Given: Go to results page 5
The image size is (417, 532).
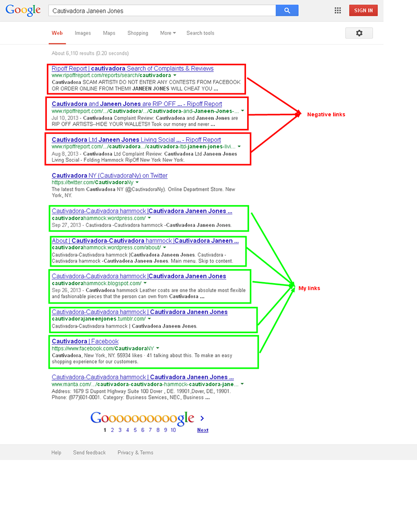Looking at the screenshot, I should tap(135, 430).
